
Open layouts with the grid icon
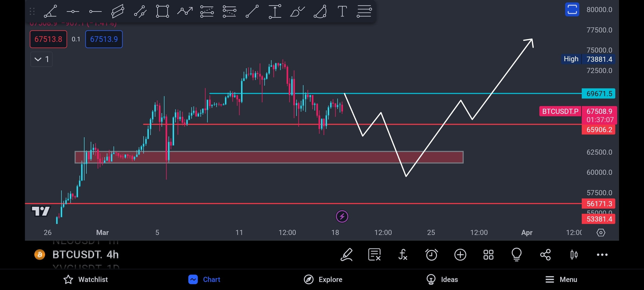[x=488, y=255]
